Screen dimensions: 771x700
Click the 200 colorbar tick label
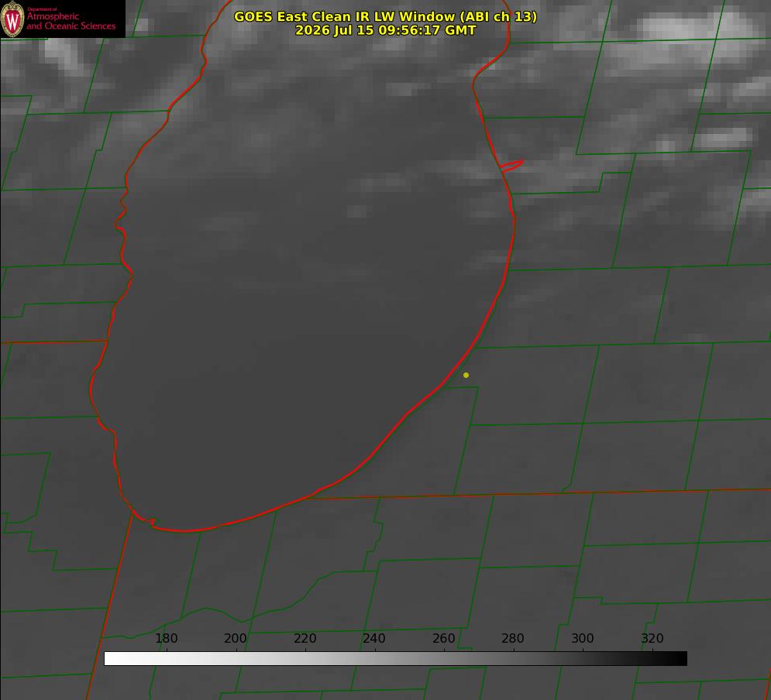click(235, 638)
